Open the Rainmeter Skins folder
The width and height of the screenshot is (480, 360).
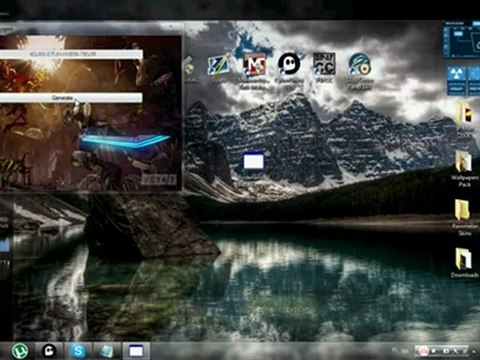464,218
